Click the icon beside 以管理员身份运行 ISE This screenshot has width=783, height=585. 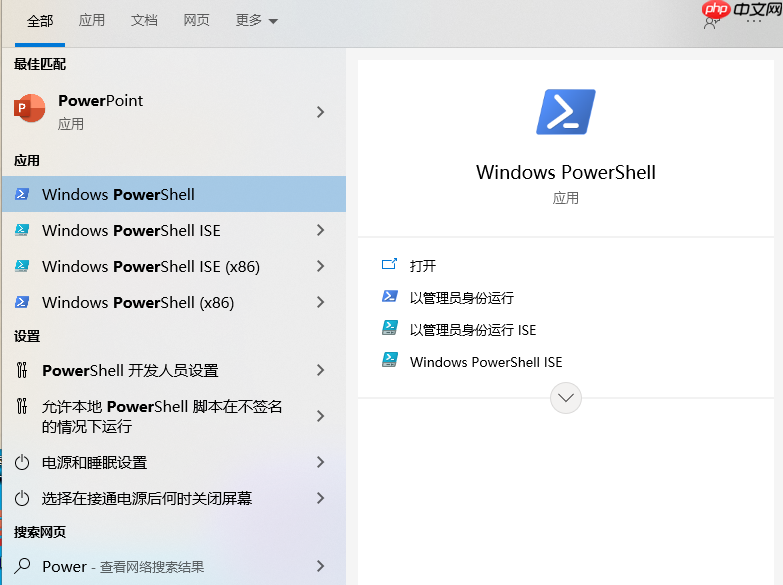tap(390, 328)
